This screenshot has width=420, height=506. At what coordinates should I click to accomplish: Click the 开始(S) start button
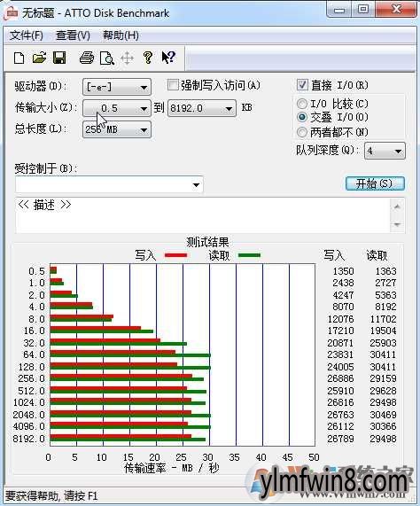click(x=375, y=183)
